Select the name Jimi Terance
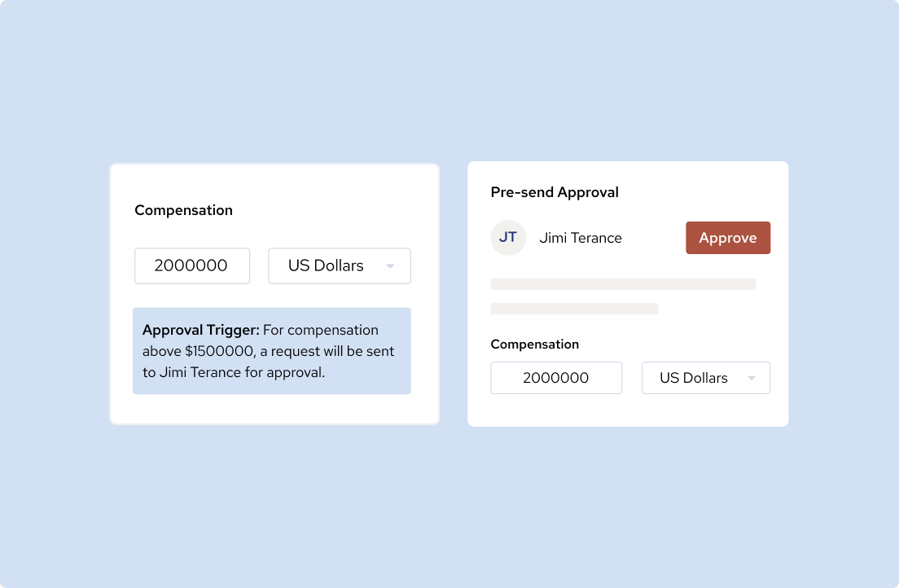Image resolution: width=899 pixels, height=588 pixels. coord(581,238)
